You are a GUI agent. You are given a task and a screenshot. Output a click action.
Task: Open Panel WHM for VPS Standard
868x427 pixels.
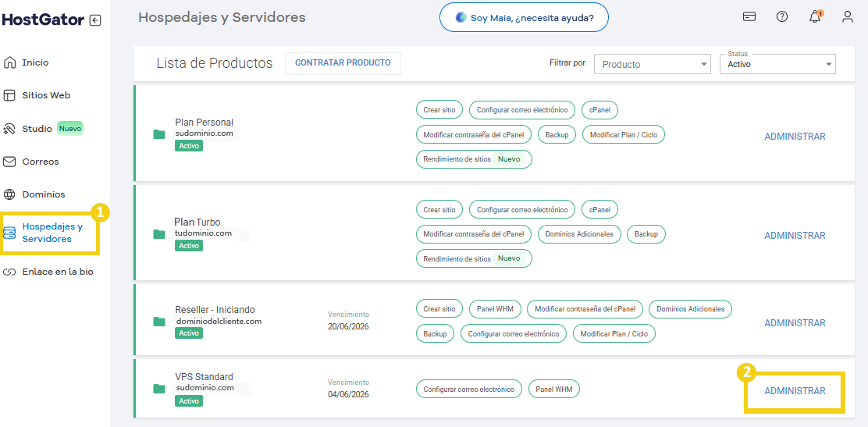(x=554, y=390)
